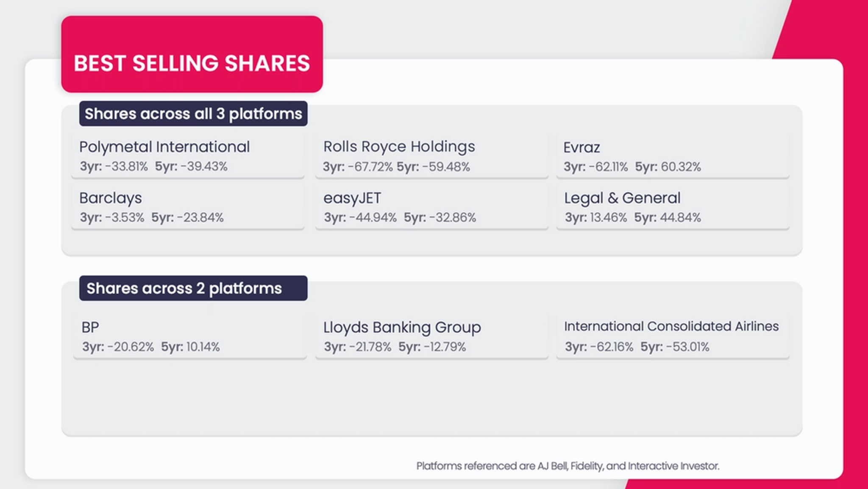Click Rolls Royce 5yr value -59.48%
The width and height of the screenshot is (868, 489).
click(x=446, y=167)
